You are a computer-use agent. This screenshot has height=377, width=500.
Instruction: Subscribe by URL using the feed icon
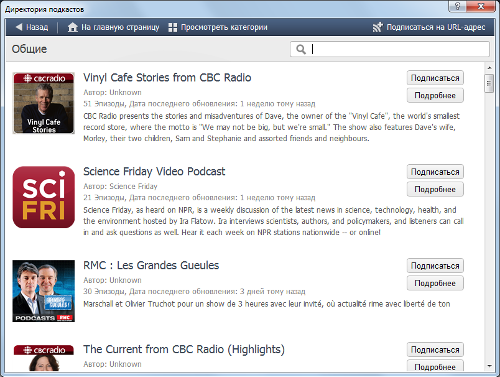pos(377,27)
